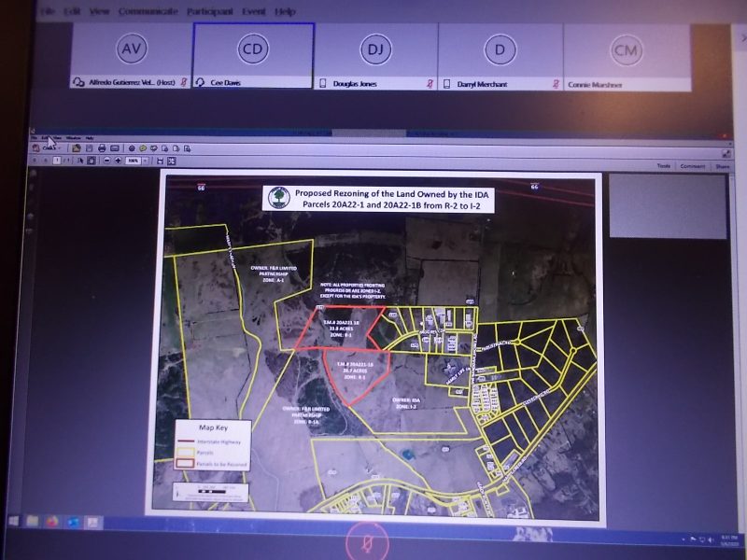Click the Windows Start button
The width and height of the screenshot is (747, 560).
[15, 520]
